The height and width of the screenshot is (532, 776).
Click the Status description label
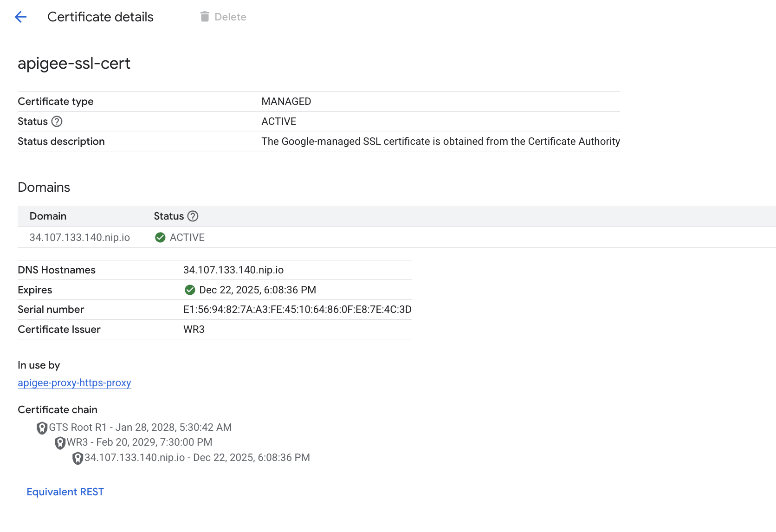(61, 142)
